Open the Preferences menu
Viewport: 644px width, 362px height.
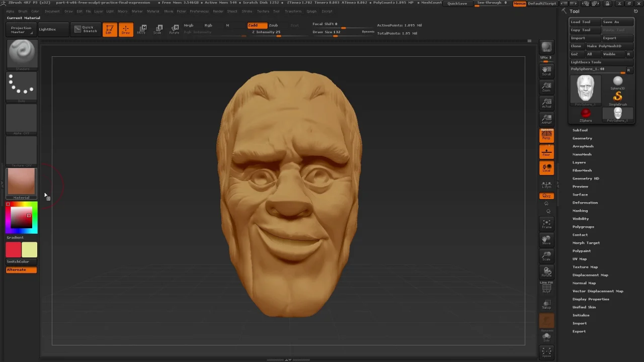199,11
